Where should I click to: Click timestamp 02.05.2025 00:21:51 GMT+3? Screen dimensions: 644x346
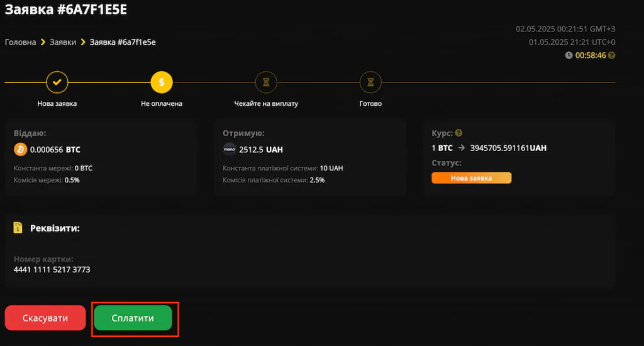(x=565, y=29)
